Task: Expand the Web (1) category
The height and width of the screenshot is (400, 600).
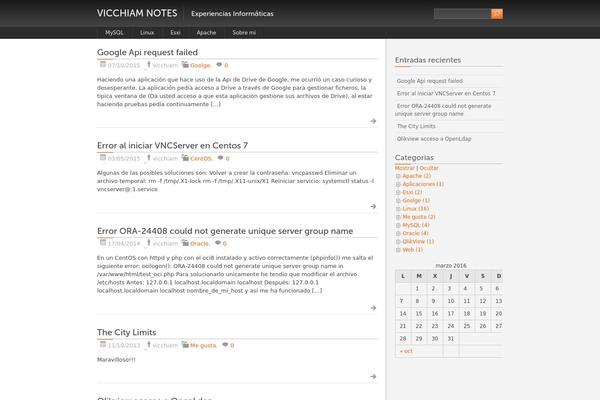Action: [398, 250]
